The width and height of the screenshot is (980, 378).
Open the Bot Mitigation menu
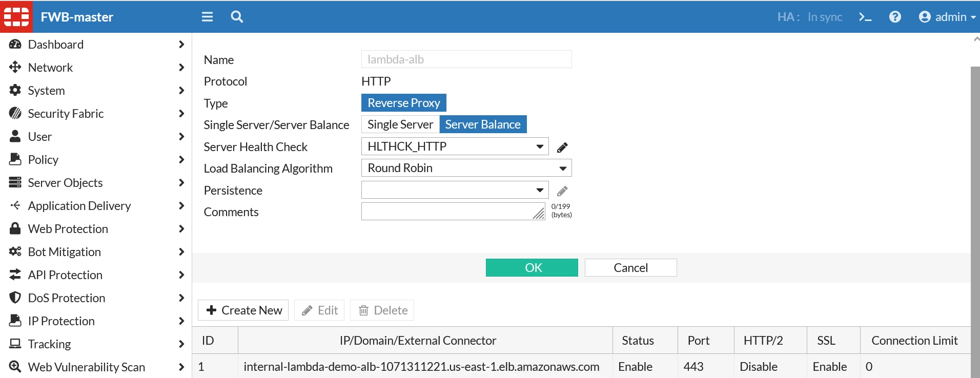96,251
